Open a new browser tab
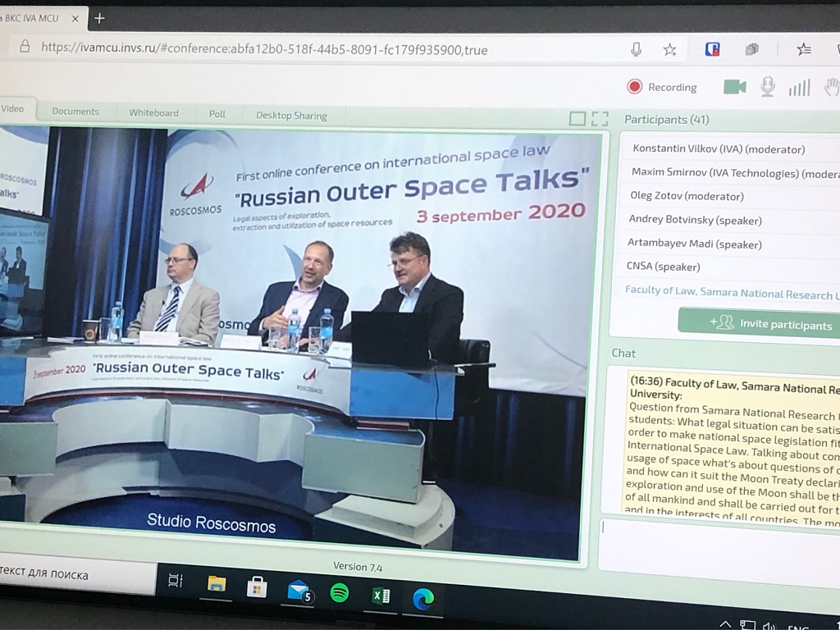 99,18
